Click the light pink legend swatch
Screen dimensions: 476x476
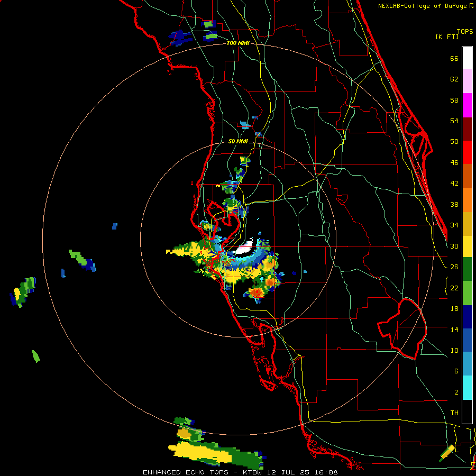click(467, 81)
